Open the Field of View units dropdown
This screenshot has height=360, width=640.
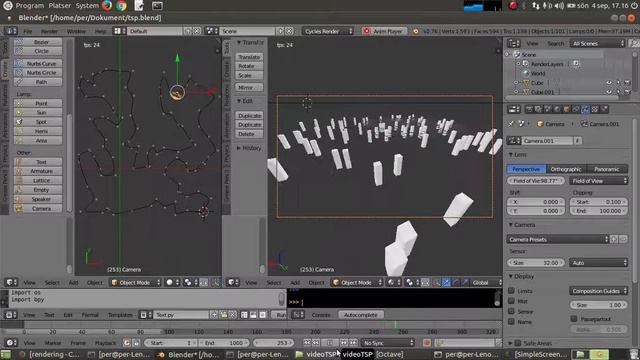pos(598,181)
